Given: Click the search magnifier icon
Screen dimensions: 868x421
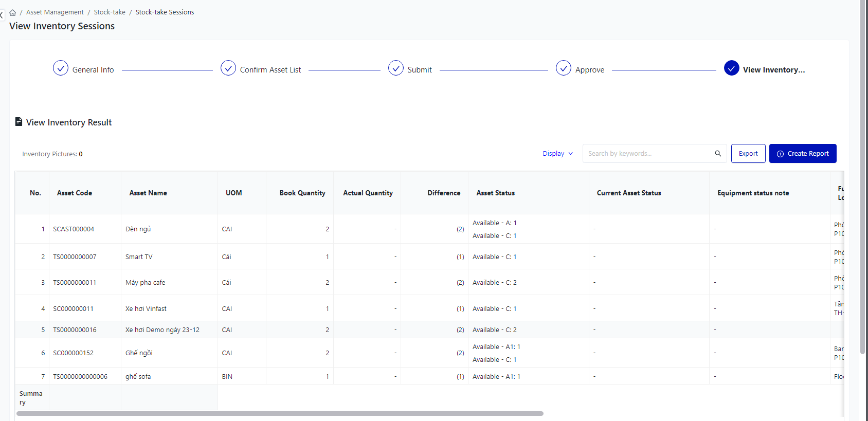Looking at the screenshot, I should tap(718, 154).
